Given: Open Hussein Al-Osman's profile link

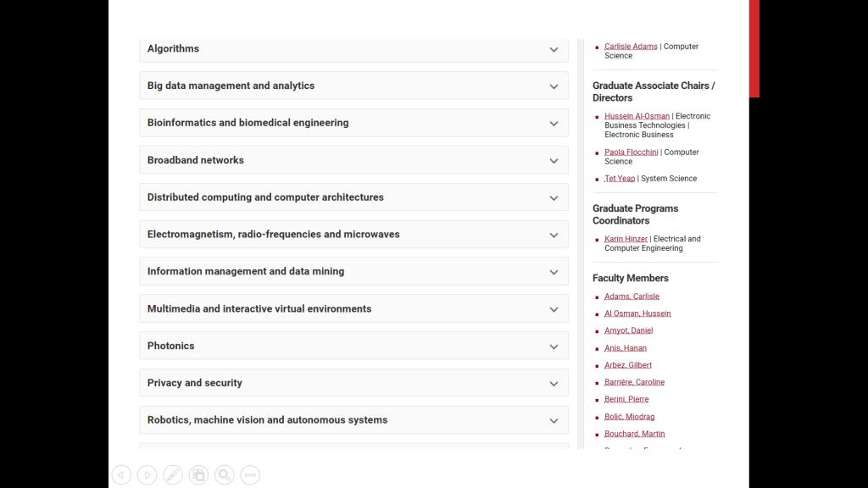Looking at the screenshot, I should (637, 116).
